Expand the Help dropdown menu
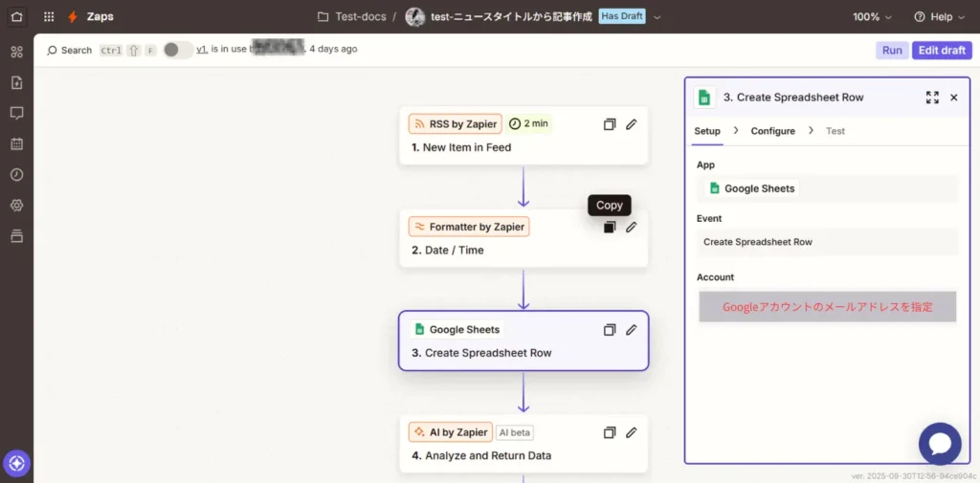The width and height of the screenshot is (980, 483). pos(940,17)
